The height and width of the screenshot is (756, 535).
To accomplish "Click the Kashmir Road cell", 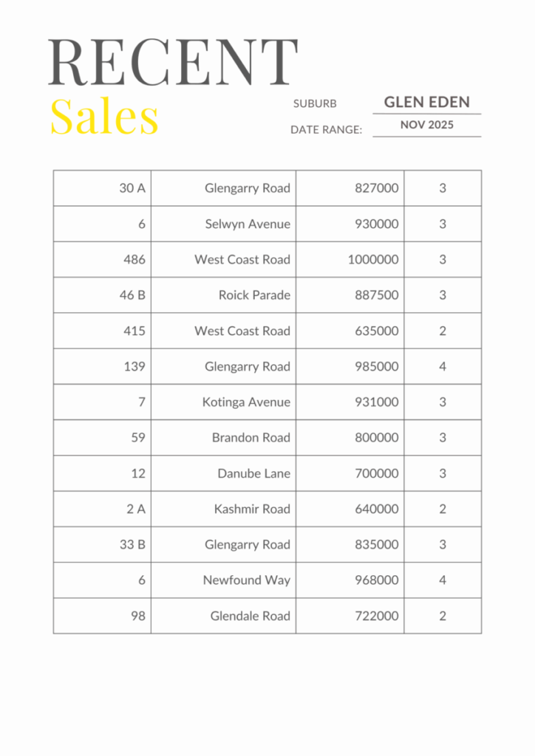I will coord(252,509).
